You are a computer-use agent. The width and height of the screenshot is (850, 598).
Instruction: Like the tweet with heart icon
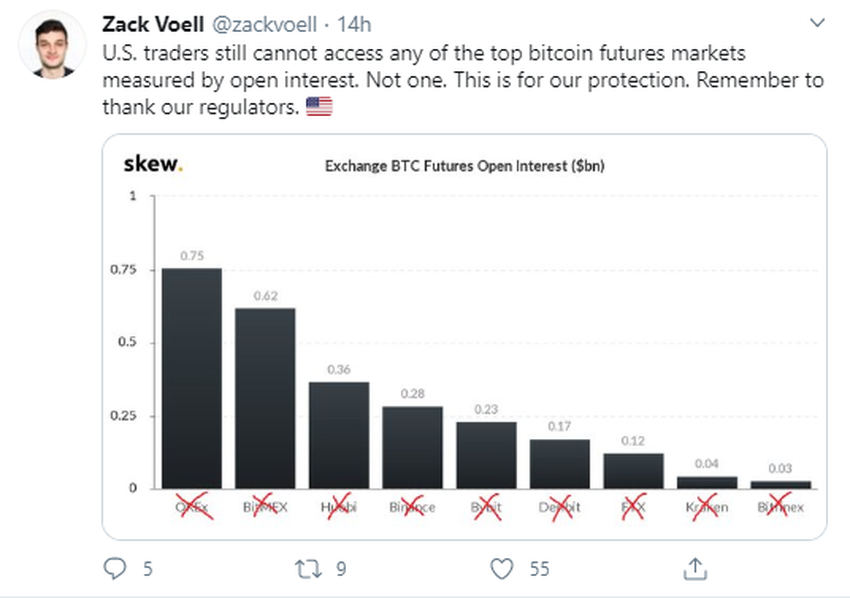click(x=501, y=568)
